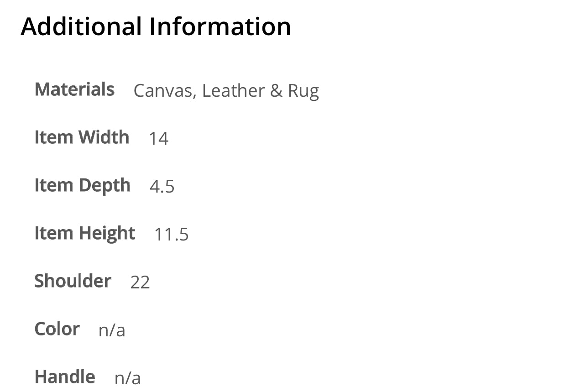
Task: Click the word Additional in the heading
Action: pos(81,26)
